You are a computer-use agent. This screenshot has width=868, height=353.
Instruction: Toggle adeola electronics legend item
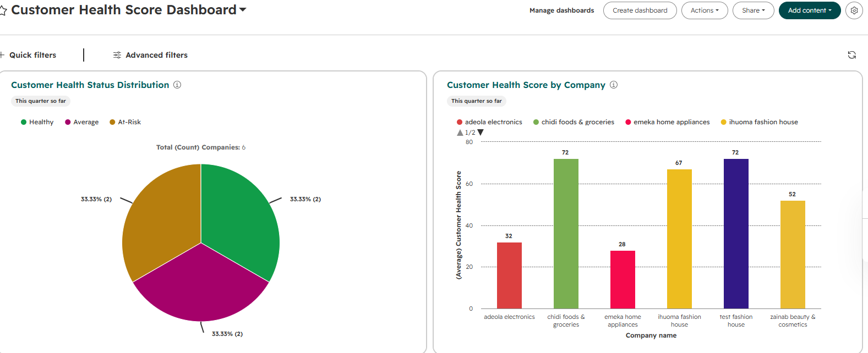tap(489, 122)
